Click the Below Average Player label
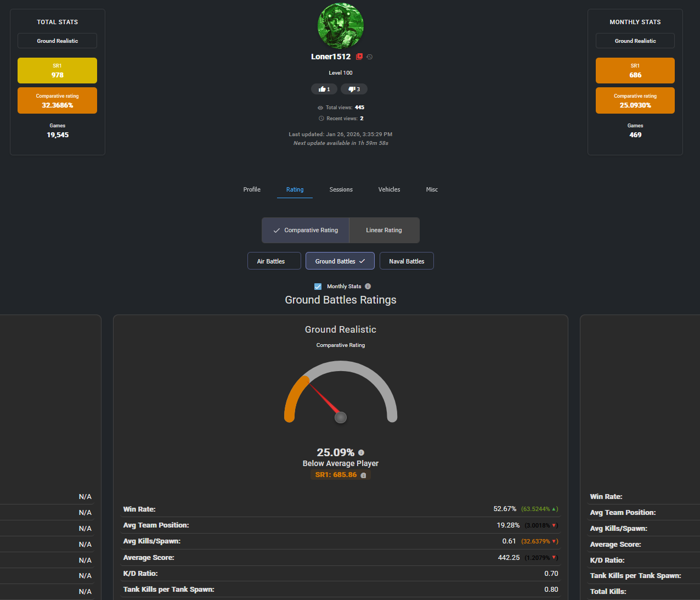 point(341,463)
